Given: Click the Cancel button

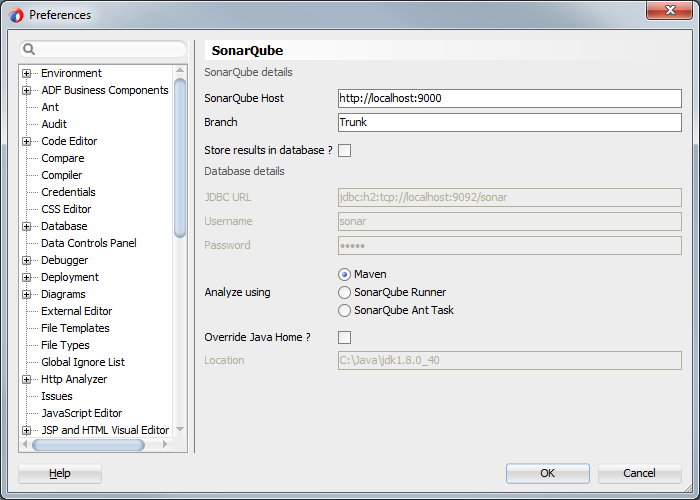Looking at the screenshot, I should click(x=639, y=473).
